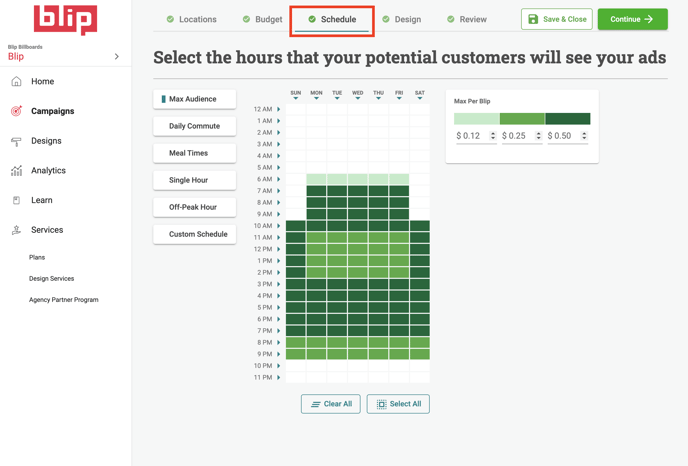Image resolution: width=688 pixels, height=466 pixels.
Task: Open Agency Partner Program link
Action: point(64,300)
